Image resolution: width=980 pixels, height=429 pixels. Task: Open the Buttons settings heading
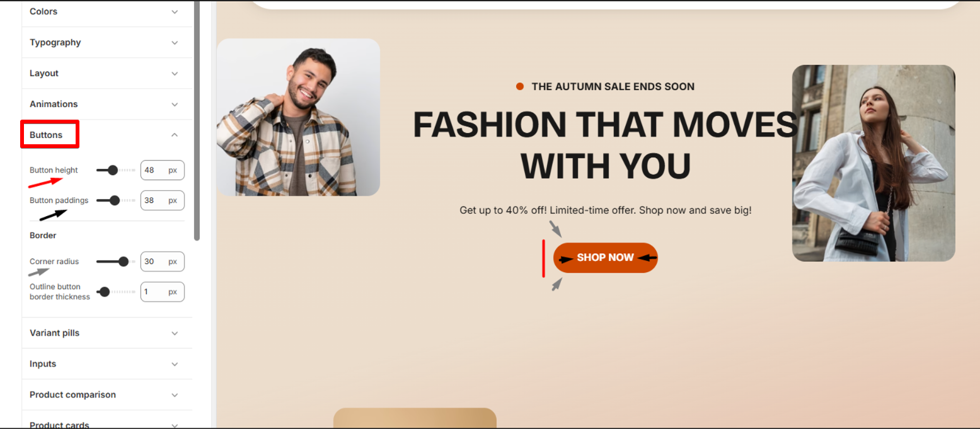pos(46,135)
